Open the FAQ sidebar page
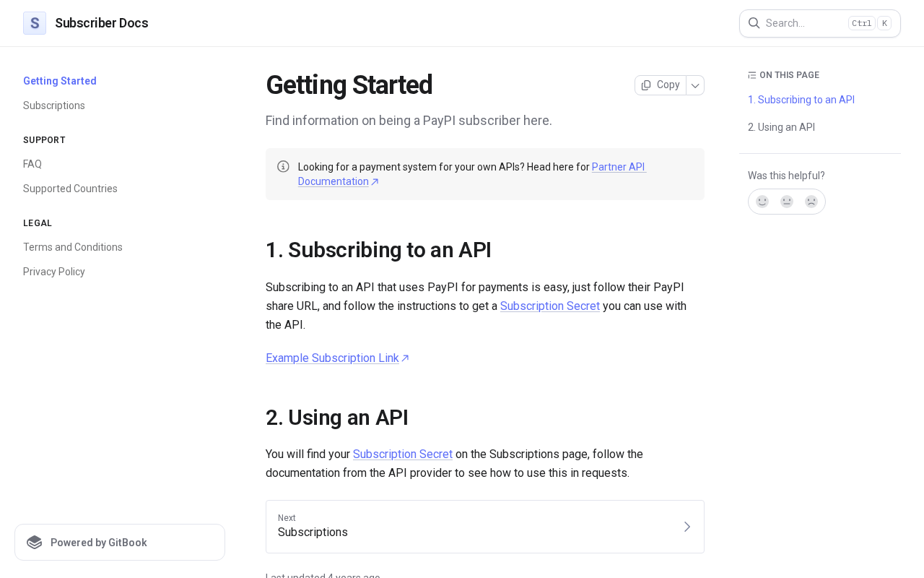Image resolution: width=924 pixels, height=578 pixels. point(32,164)
